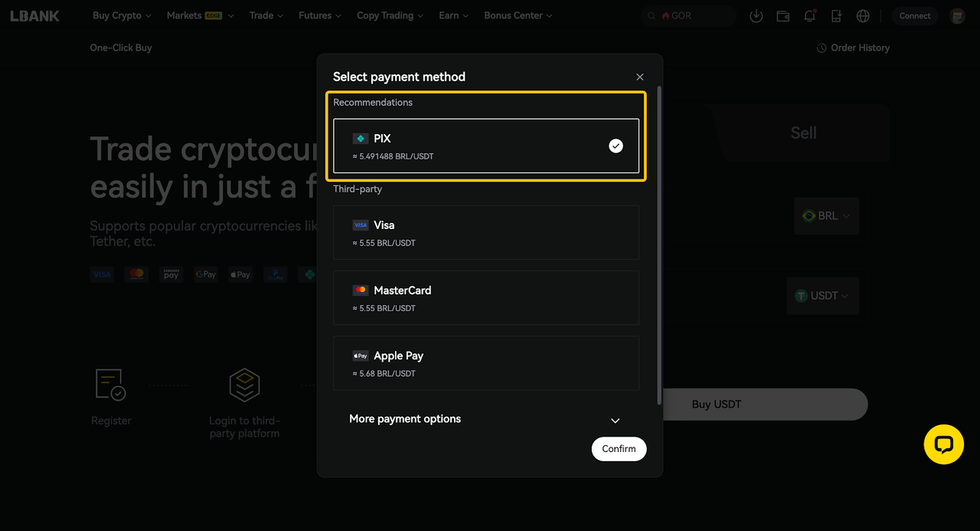
Task: Open the Buy Crypto dropdown menu
Action: [x=122, y=15]
